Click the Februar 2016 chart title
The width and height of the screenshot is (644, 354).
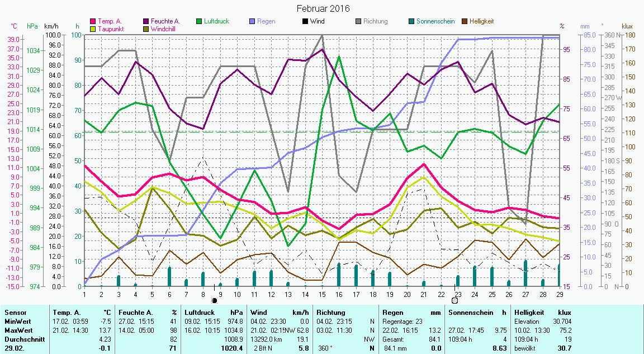[323, 8]
